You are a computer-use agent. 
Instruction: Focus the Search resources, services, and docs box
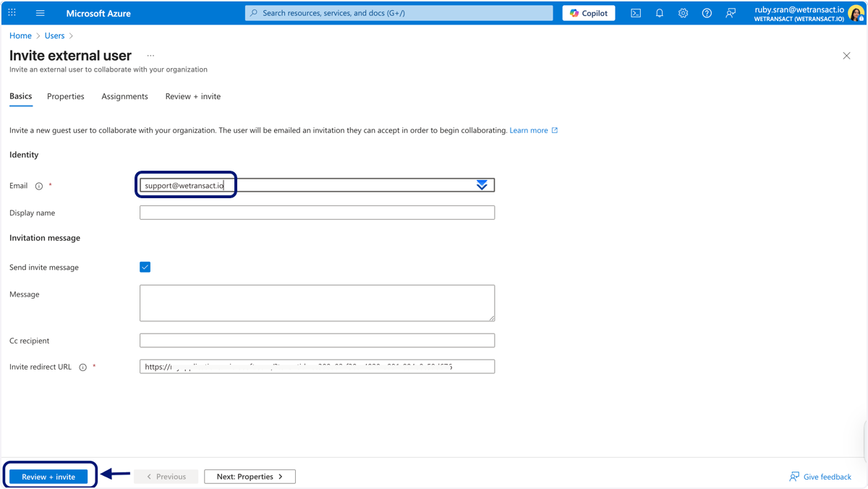click(399, 13)
